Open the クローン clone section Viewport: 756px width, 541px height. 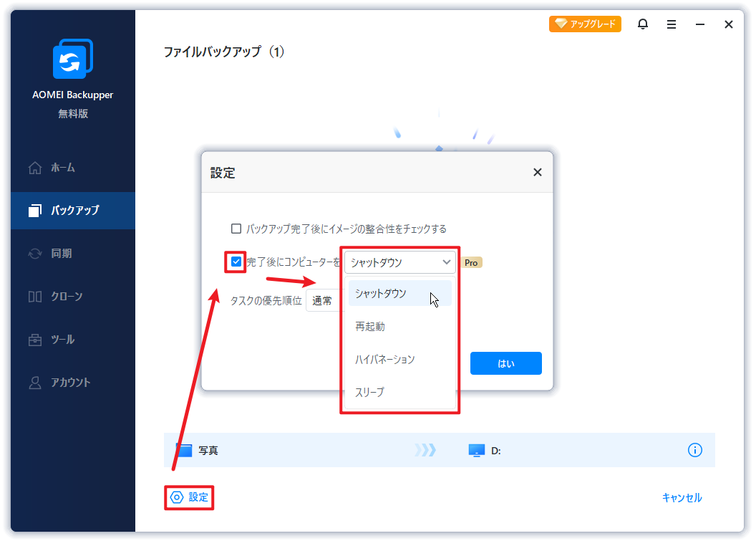point(73,297)
